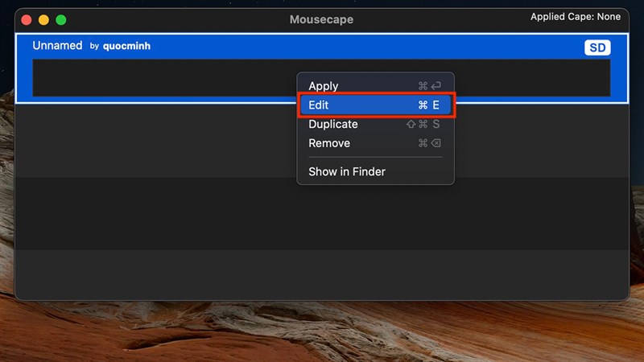Image resolution: width=644 pixels, height=362 pixels.
Task: Select Edit in the context menu
Action: (x=375, y=105)
